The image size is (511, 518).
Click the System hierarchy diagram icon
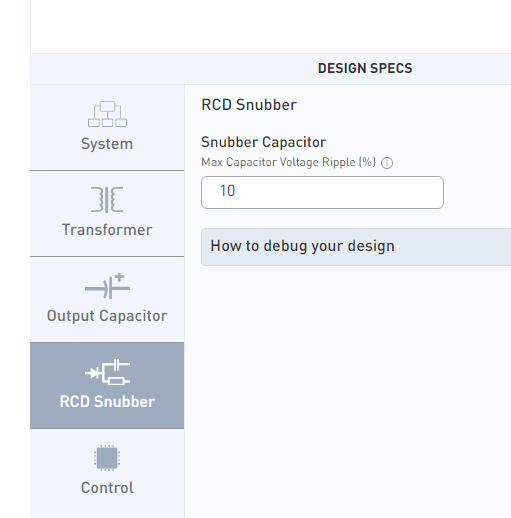pos(107,114)
